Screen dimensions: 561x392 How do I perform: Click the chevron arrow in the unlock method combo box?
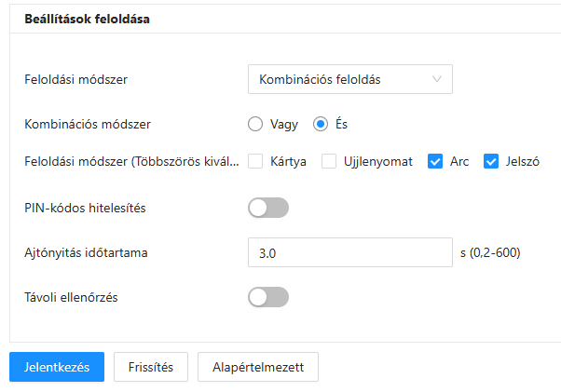click(x=437, y=79)
